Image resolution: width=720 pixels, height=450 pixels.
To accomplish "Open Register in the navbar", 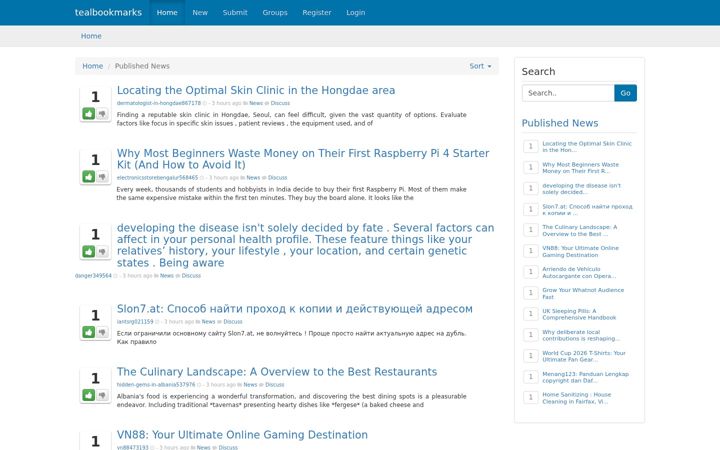I will click(x=316, y=12).
